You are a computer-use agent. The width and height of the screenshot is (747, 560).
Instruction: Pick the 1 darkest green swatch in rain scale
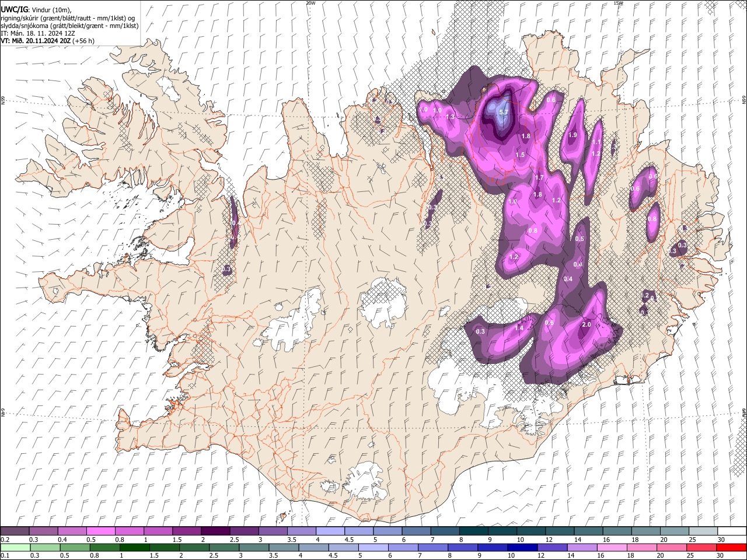coord(135,547)
